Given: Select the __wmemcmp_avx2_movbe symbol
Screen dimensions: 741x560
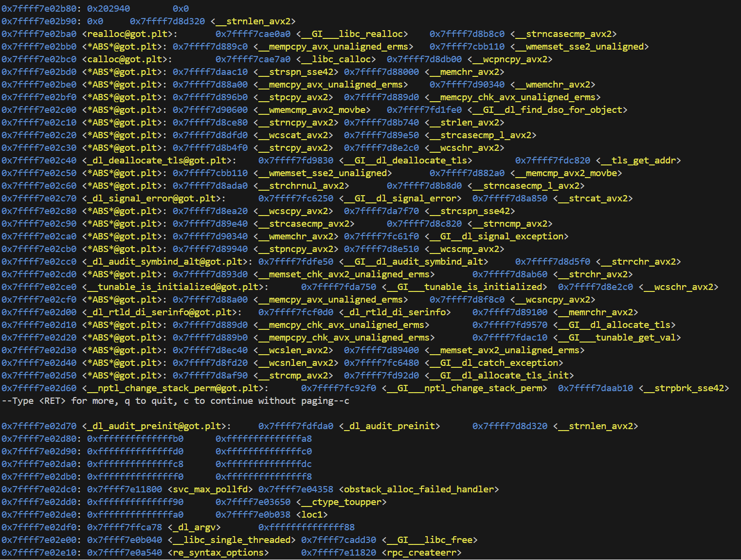Looking at the screenshot, I should click(312, 110).
